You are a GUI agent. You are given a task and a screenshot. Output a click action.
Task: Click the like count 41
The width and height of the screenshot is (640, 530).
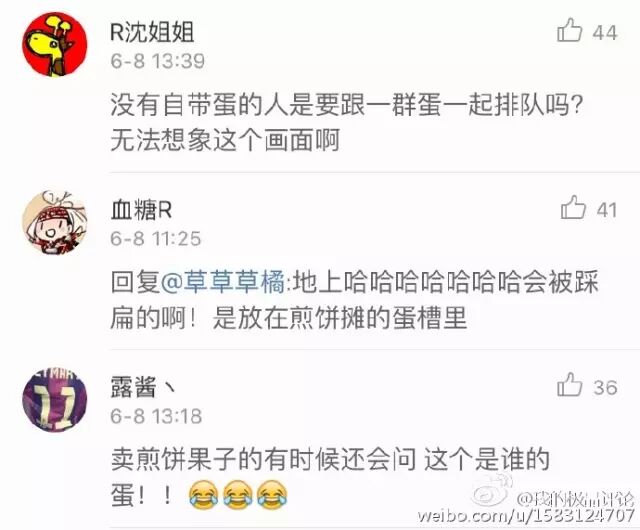click(x=607, y=210)
